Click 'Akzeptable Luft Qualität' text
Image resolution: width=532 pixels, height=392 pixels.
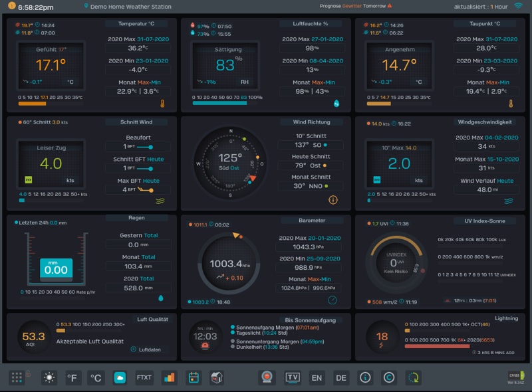tap(90, 342)
